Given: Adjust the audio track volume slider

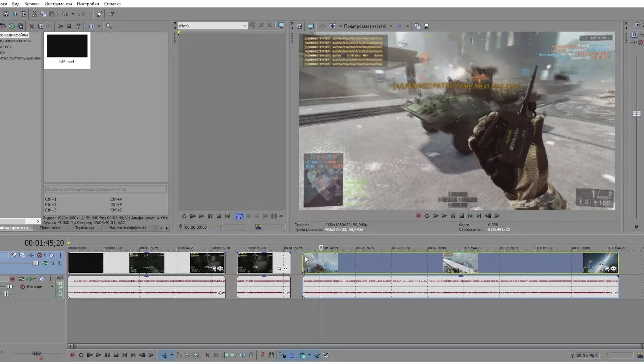Looking at the screenshot, I should pyautogui.click(x=9, y=287).
